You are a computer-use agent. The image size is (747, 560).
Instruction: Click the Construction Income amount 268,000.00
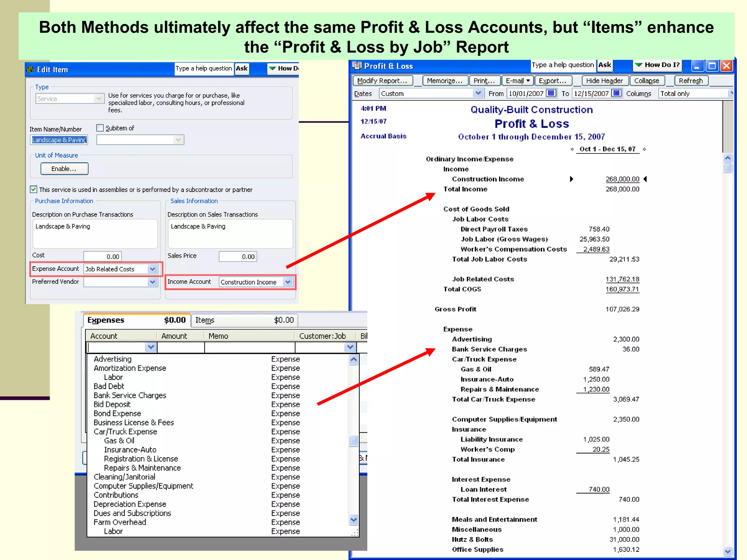622,179
